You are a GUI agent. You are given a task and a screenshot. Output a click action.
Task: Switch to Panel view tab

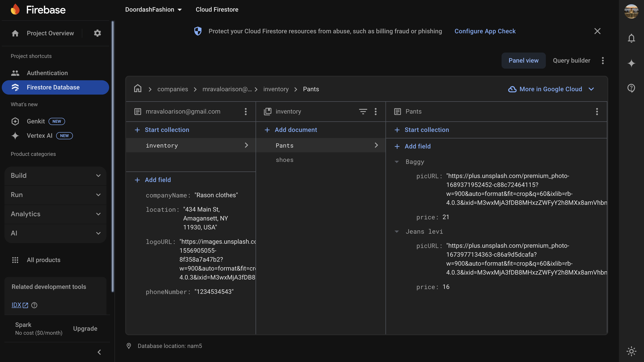point(523,61)
